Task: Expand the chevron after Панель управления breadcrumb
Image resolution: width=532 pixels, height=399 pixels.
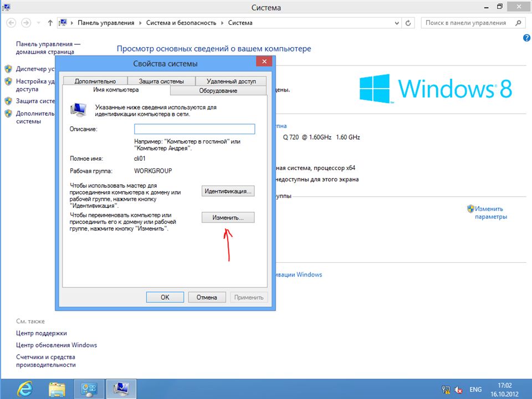Action: 140,23
